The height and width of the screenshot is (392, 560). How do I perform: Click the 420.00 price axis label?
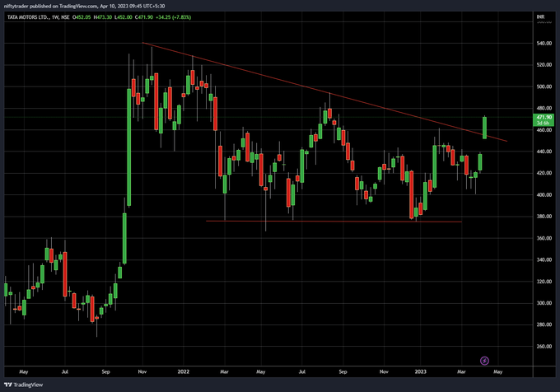pos(544,173)
